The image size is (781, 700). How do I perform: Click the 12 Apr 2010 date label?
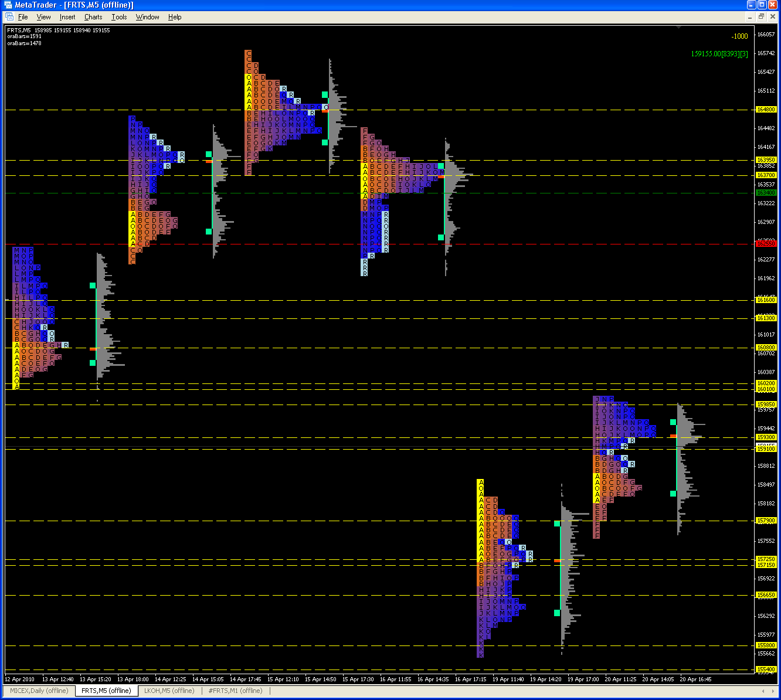coord(20,679)
